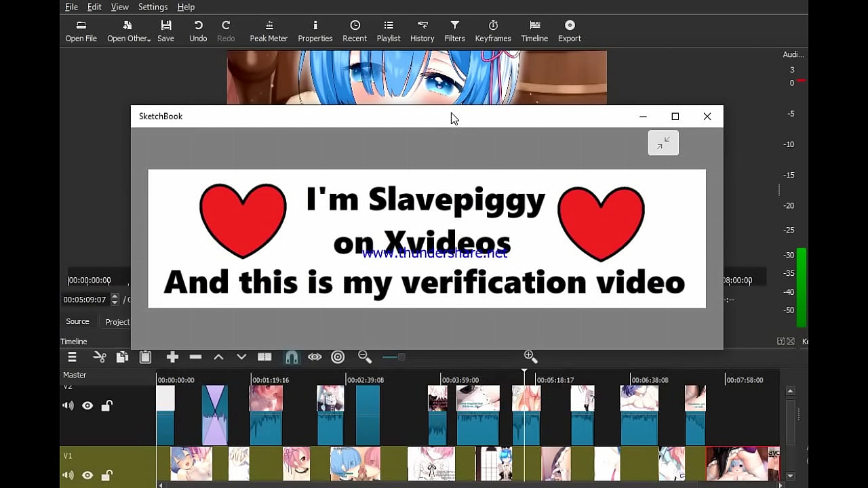Show the Peak Meter
The width and height of the screenshot is (868, 488).
(x=269, y=30)
